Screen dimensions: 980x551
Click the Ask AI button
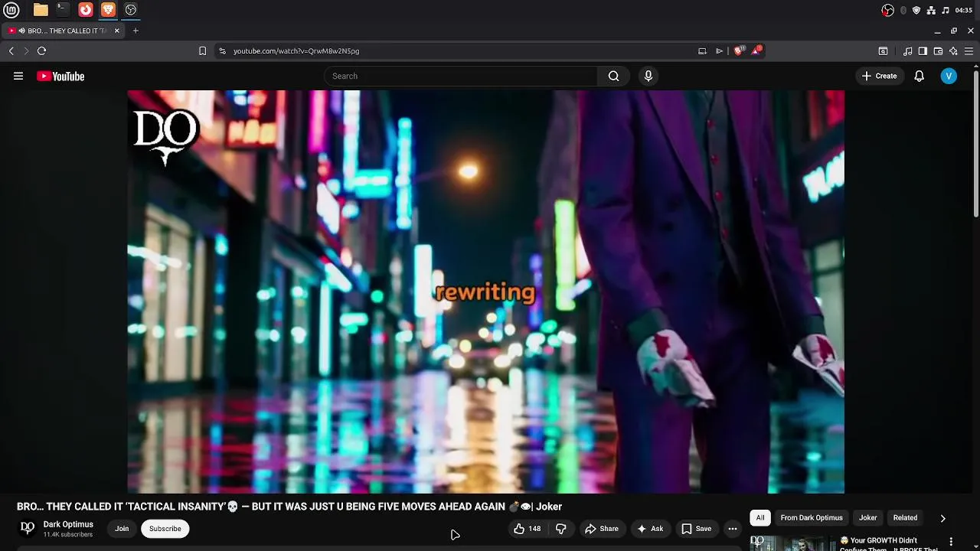650,529
